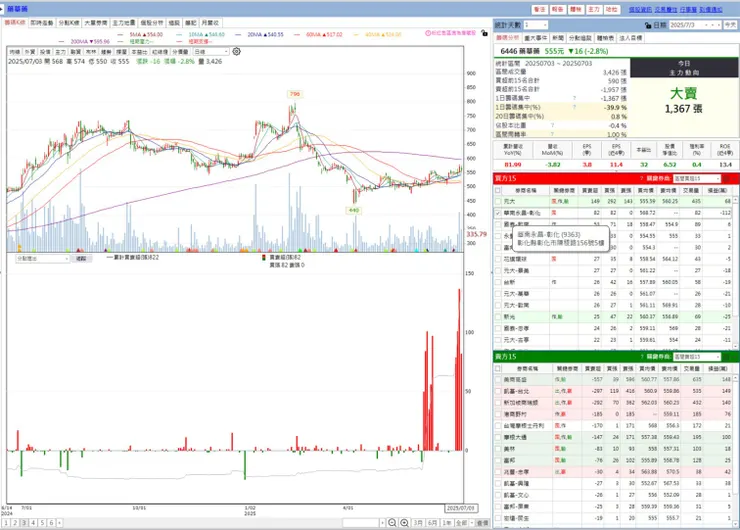The width and height of the screenshot is (740, 530).
Task: Click the 買方15 list vertical scrollbar
Action: 736,272
